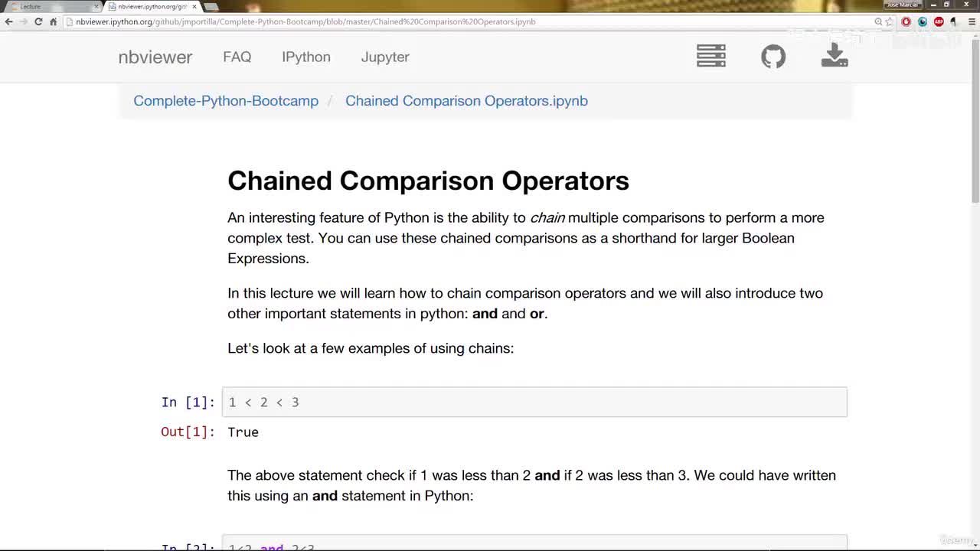Open the Jupyter navigation link
Image resolution: width=980 pixels, height=551 pixels.
click(385, 57)
